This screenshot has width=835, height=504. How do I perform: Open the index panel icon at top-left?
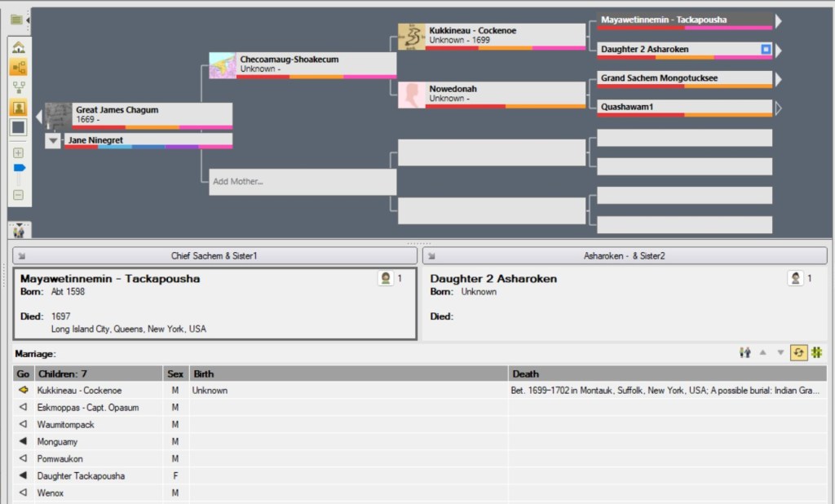pyautogui.click(x=16, y=20)
